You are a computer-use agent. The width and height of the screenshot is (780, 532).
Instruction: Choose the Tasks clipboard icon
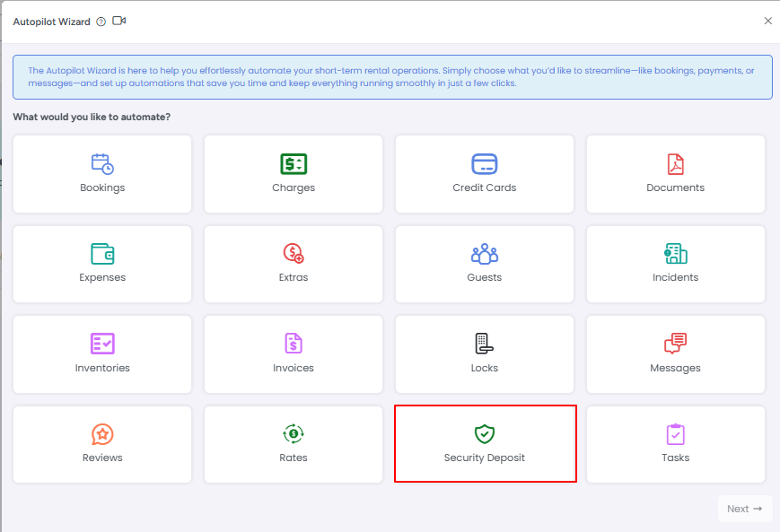tap(676, 434)
